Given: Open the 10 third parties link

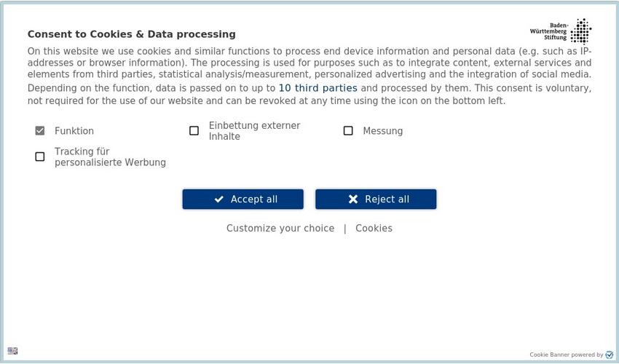Looking at the screenshot, I should (x=318, y=88).
